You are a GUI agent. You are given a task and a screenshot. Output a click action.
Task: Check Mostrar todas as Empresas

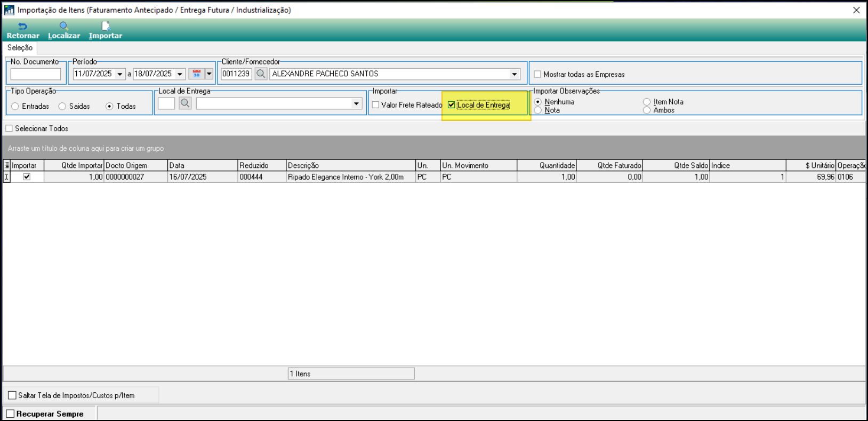point(537,75)
